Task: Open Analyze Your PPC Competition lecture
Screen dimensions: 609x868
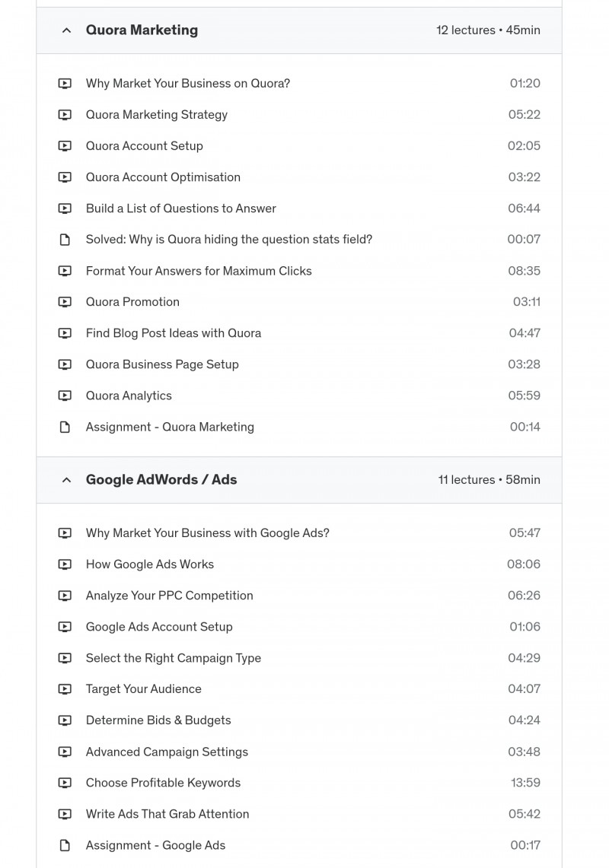Action: 170,596
